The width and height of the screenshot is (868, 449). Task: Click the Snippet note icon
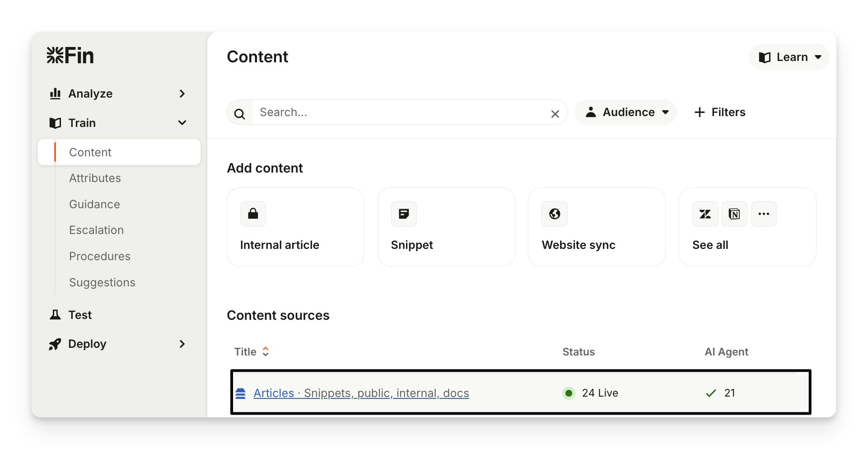[x=404, y=214]
